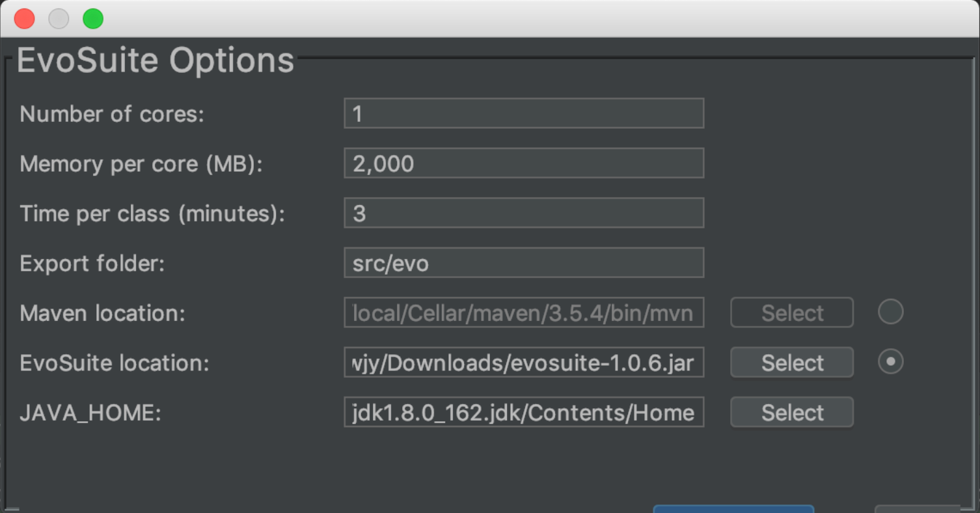Viewport: 980px width, 513px height.
Task: Click into Time per class field
Action: [524, 213]
